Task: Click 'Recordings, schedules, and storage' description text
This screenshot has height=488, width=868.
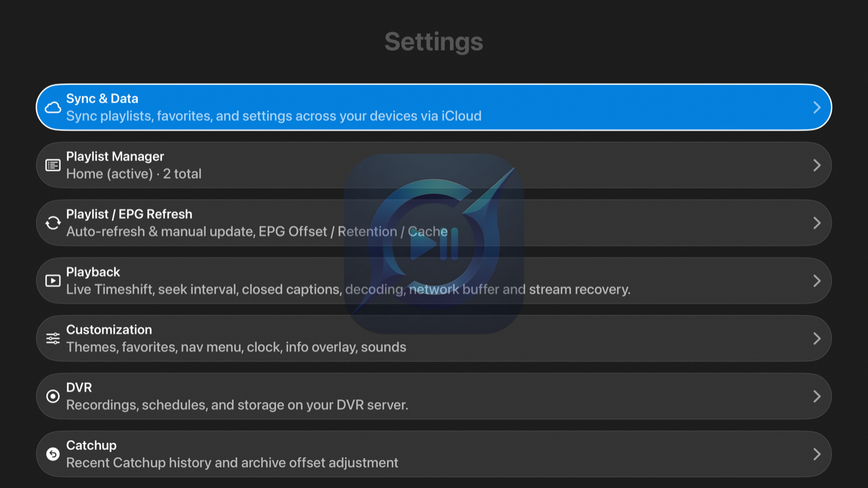Action: click(x=237, y=405)
